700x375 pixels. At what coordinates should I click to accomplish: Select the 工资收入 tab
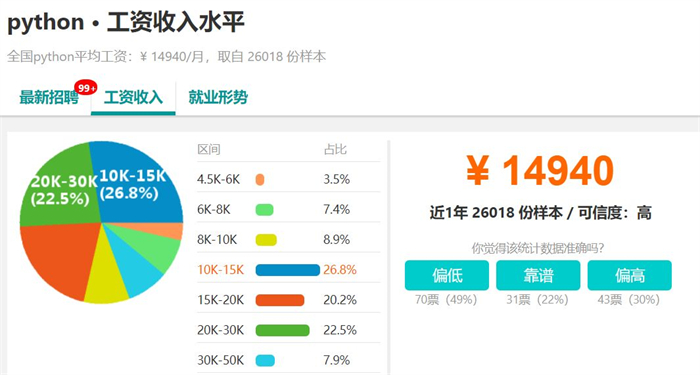(133, 98)
